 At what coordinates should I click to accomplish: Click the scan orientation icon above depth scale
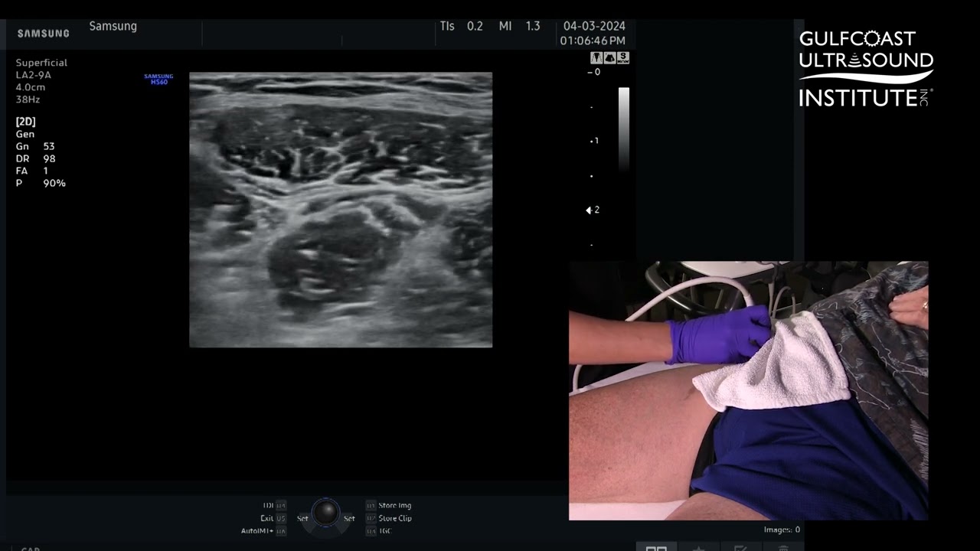point(609,58)
